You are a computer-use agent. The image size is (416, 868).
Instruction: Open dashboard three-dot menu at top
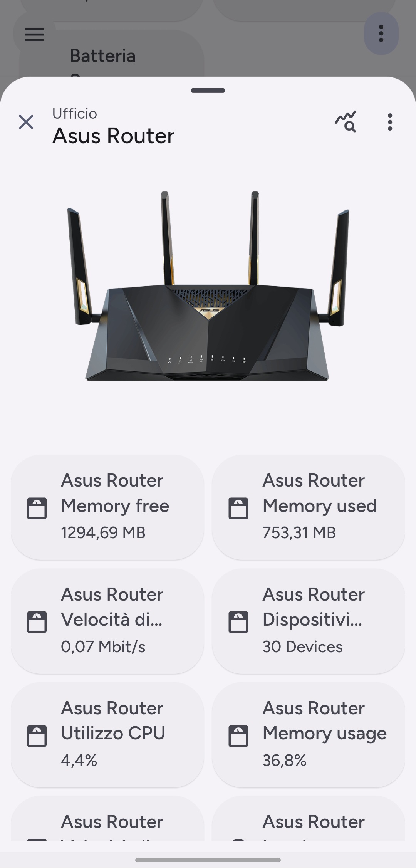point(381,34)
